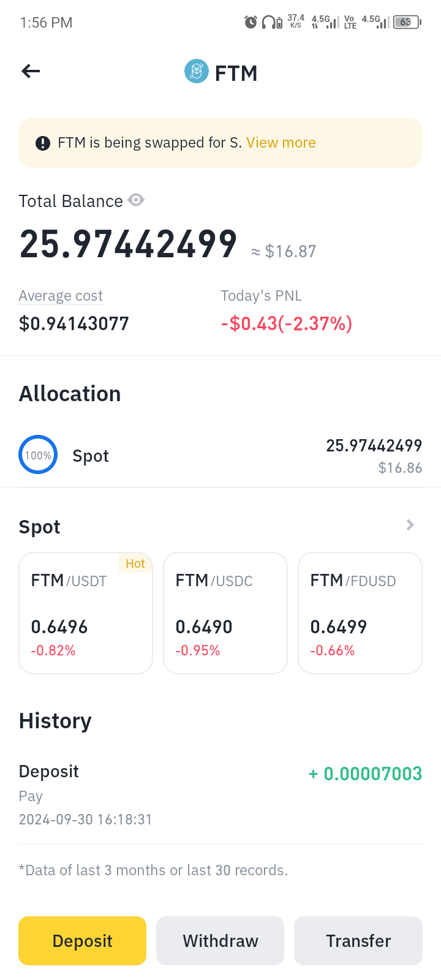
Task: Expand Spot section with chevron arrow
Action: point(410,525)
